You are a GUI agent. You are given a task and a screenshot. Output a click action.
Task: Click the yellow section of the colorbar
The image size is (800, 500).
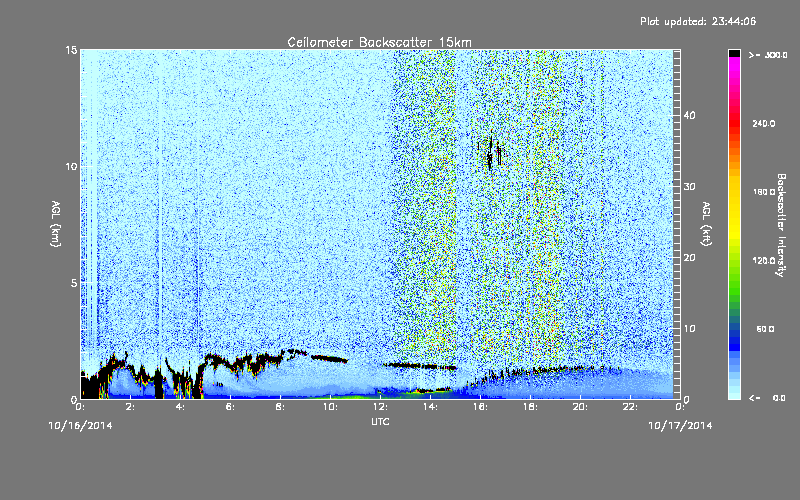click(734, 209)
